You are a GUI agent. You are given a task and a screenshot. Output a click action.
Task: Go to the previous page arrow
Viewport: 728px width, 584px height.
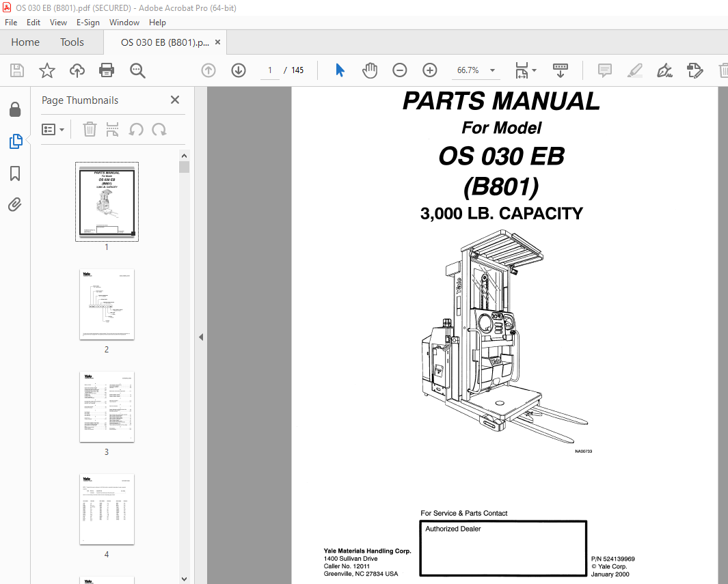tap(208, 70)
